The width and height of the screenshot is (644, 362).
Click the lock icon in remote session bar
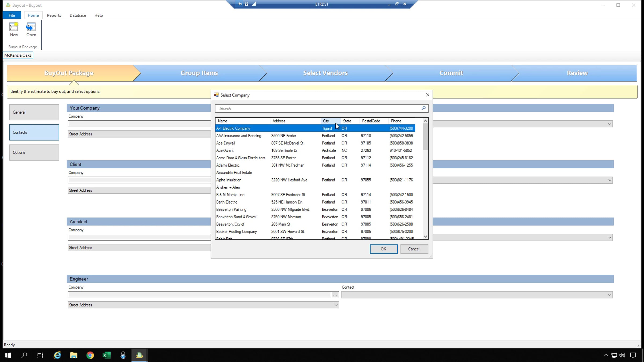click(246, 4)
